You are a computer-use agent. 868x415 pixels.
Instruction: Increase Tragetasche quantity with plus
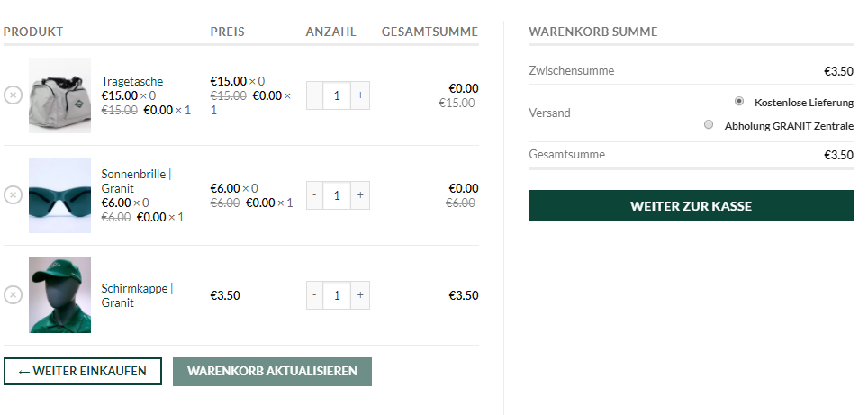click(x=360, y=95)
